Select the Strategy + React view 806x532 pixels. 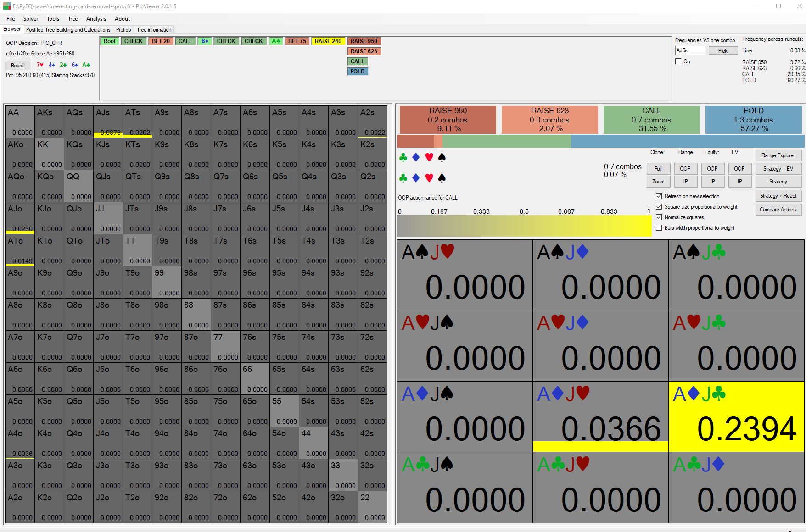(778, 196)
